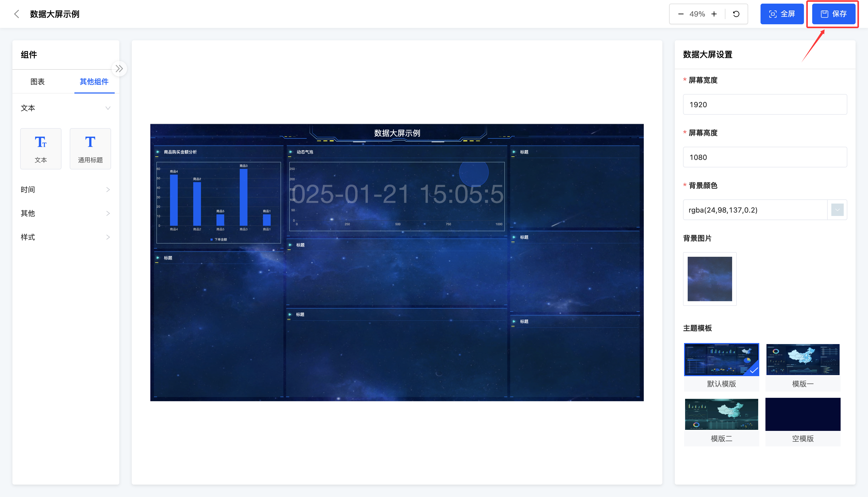Click the 全屏 fullscreen button
The image size is (868, 497).
coord(782,14)
